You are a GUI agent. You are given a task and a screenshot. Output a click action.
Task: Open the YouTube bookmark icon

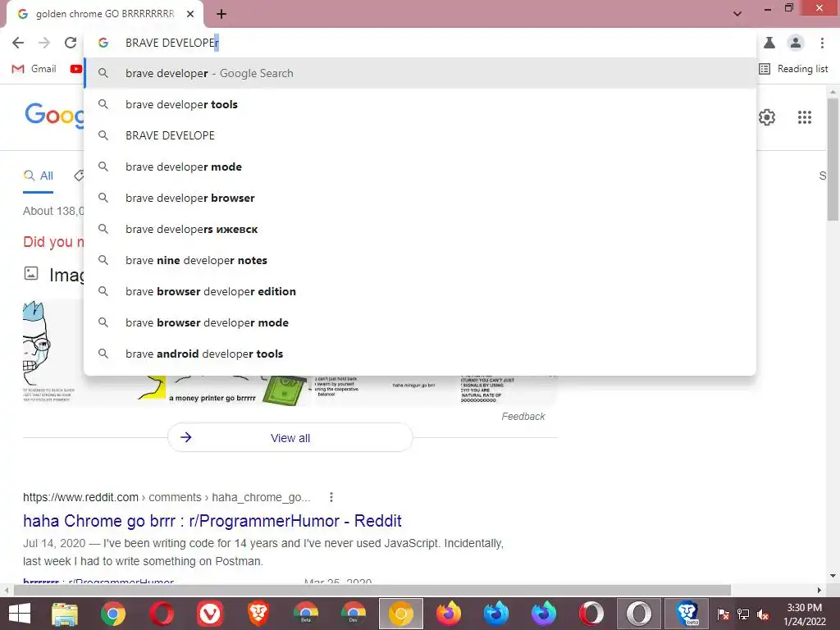[76, 69]
